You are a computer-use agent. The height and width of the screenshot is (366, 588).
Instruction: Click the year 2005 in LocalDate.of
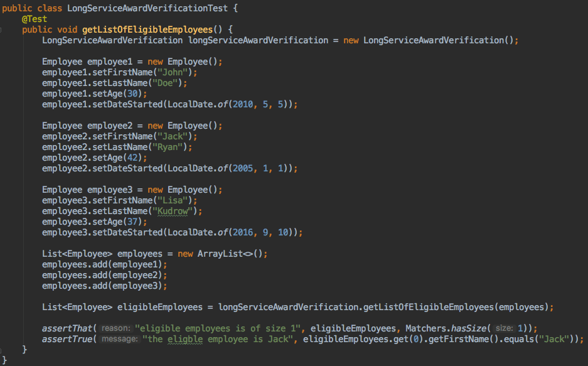(x=243, y=168)
